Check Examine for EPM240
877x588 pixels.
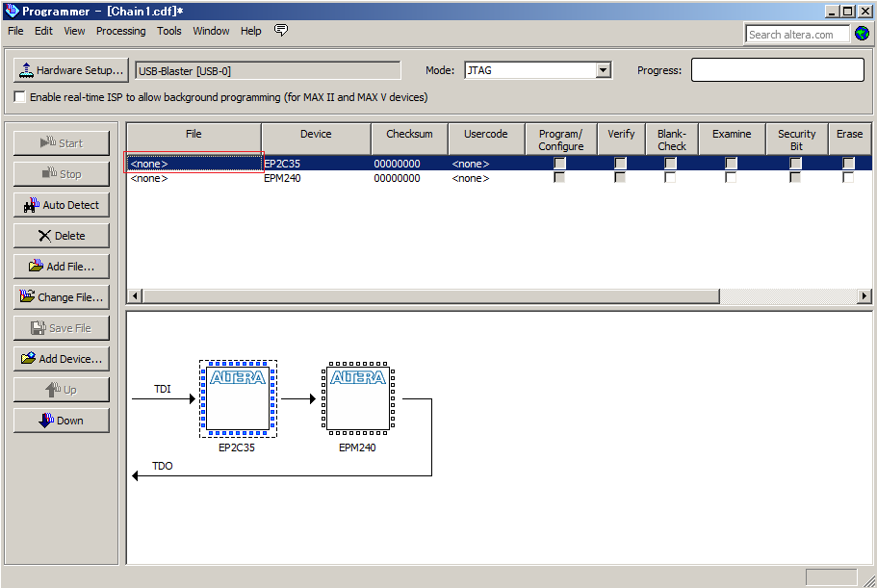pos(731,177)
